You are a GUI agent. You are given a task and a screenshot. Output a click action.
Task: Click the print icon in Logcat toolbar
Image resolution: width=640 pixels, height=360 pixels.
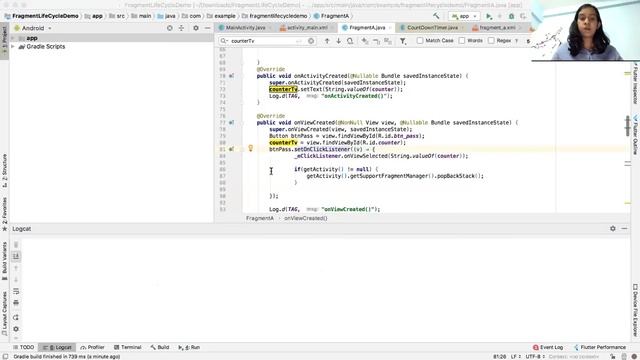coord(16,302)
